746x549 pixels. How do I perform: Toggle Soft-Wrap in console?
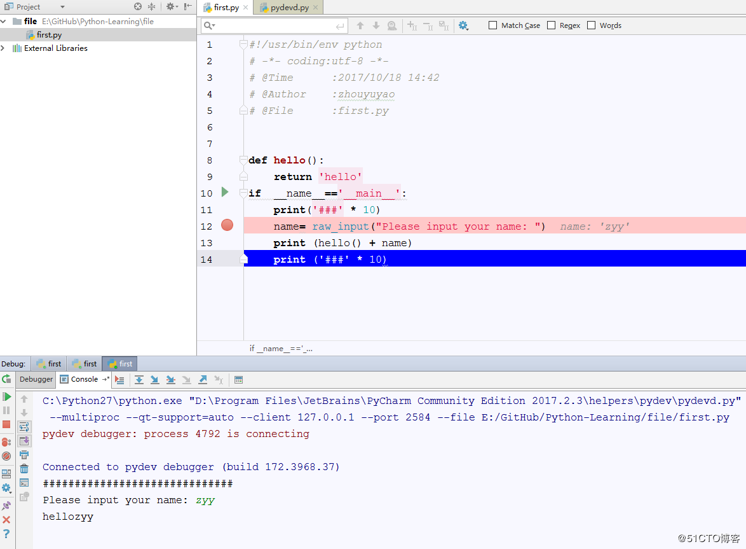(24, 427)
